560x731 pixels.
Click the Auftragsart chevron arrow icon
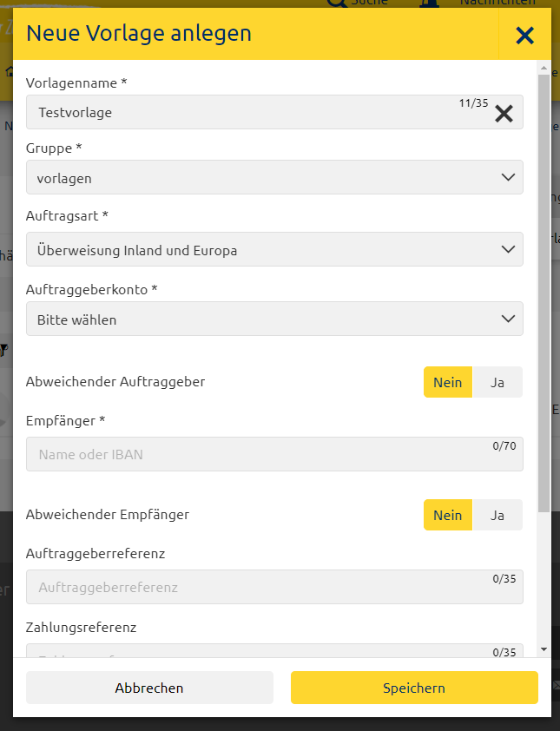click(508, 249)
